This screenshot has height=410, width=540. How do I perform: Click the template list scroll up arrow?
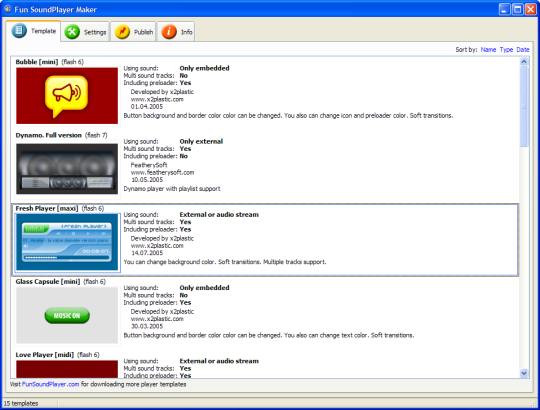pyautogui.click(x=524, y=62)
